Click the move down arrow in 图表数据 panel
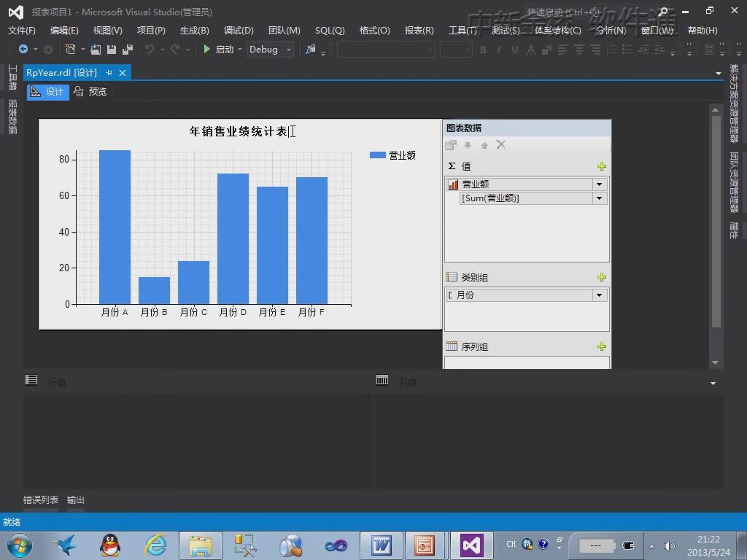Screen dimensions: 747x560 click(468, 145)
